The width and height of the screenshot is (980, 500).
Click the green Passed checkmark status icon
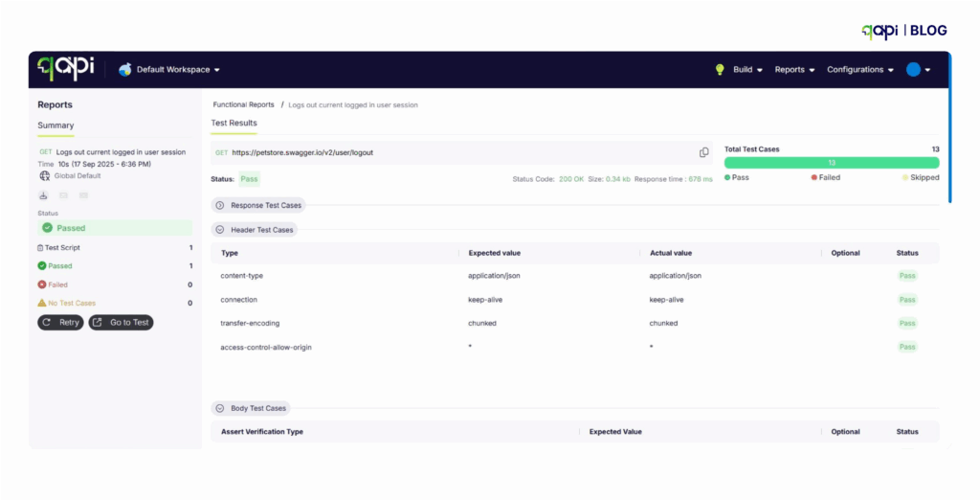pos(47,228)
